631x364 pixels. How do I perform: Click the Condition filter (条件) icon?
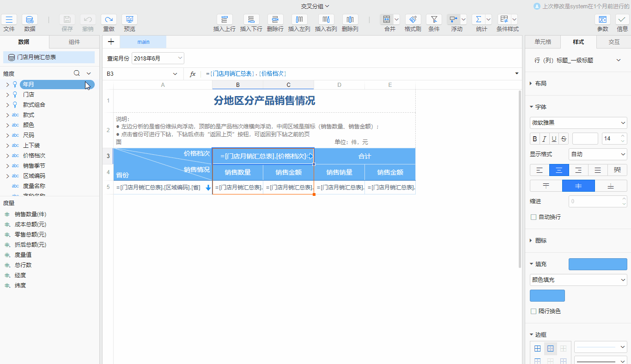click(x=434, y=19)
